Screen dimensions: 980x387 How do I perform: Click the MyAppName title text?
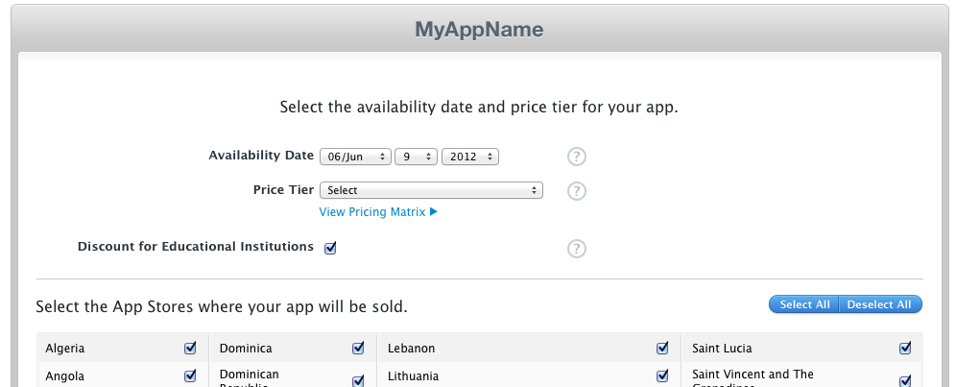coord(479,30)
